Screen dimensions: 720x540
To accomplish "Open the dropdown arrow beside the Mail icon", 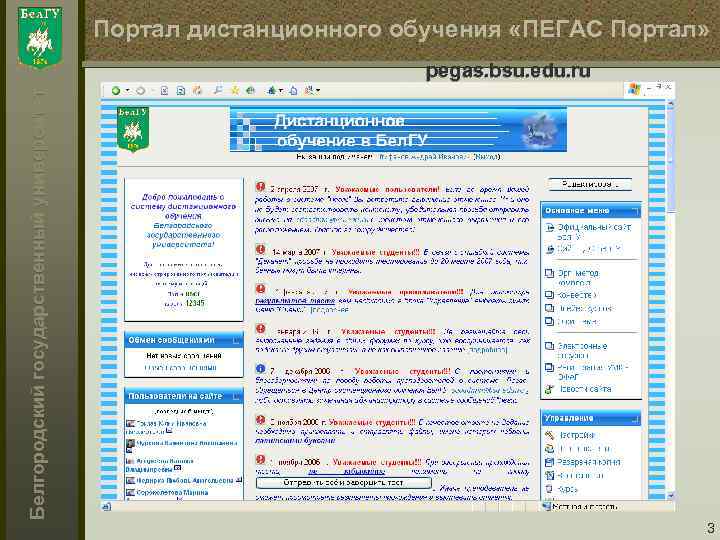I will tap(281, 91).
